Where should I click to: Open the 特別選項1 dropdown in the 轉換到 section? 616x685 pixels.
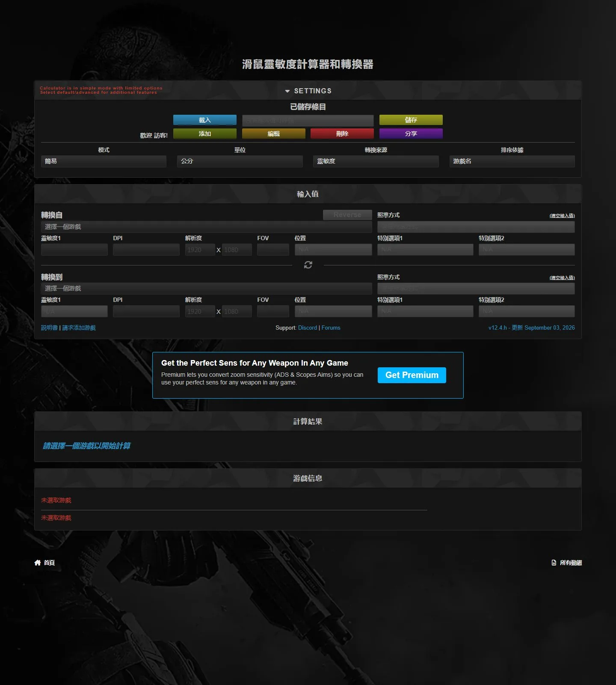(425, 311)
